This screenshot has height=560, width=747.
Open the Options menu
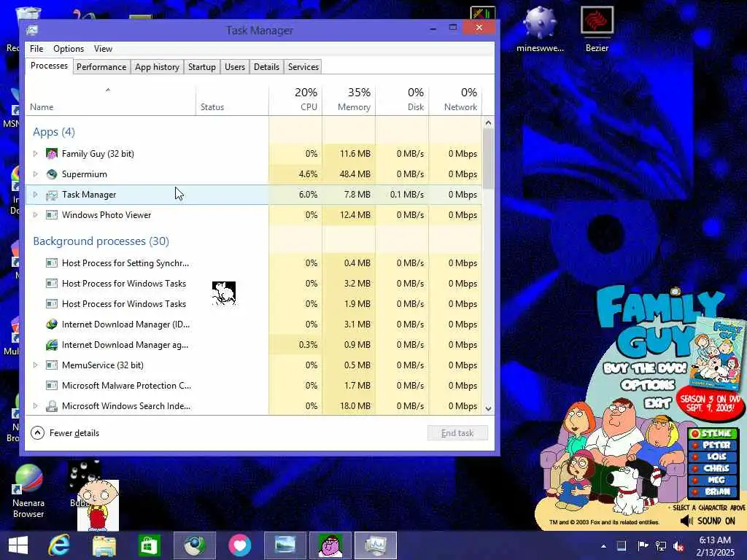point(69,49)
